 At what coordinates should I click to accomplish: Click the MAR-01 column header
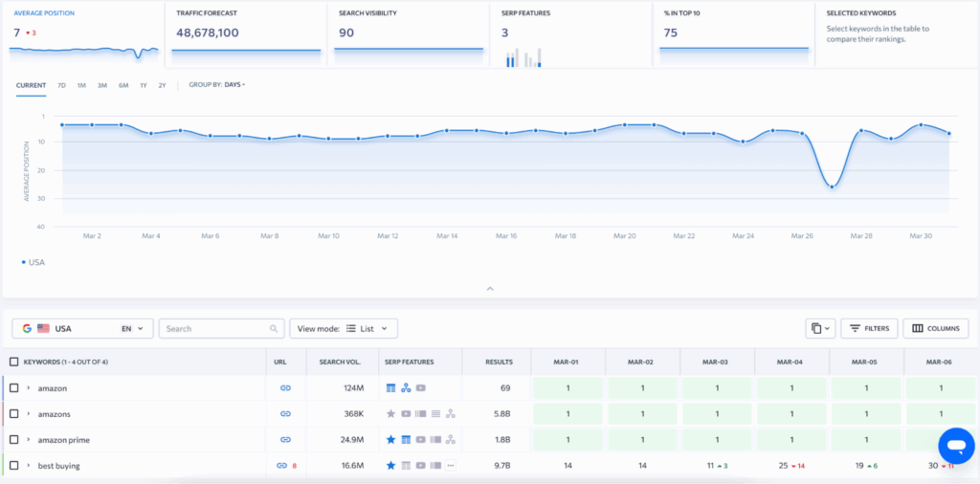568,362
